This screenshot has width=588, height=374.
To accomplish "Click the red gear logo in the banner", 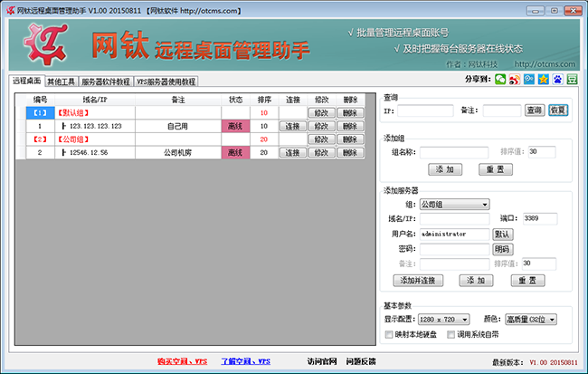I will (x=46, y=44).
